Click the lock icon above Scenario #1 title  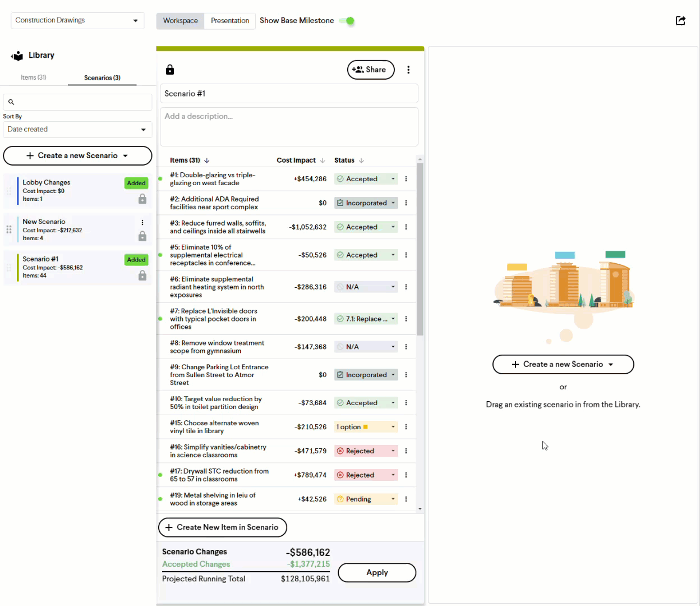170,70
